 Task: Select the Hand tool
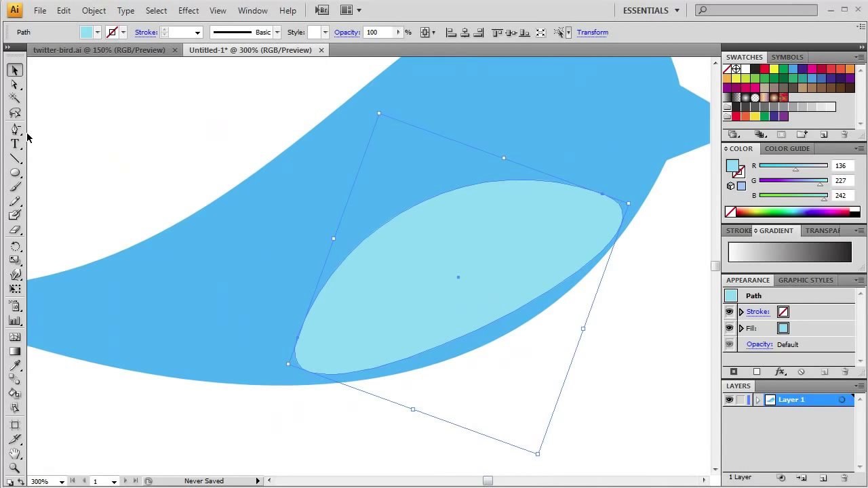click(x=15, y=453)
